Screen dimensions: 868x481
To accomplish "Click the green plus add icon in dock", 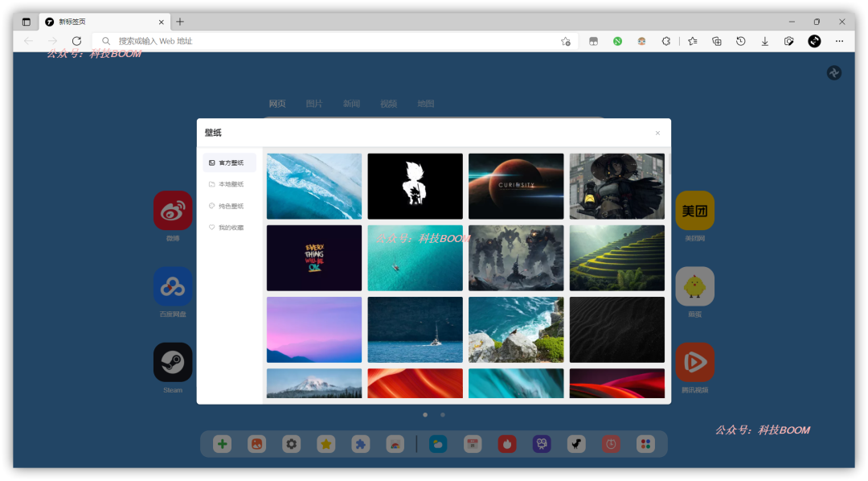I will click(222, 444).
